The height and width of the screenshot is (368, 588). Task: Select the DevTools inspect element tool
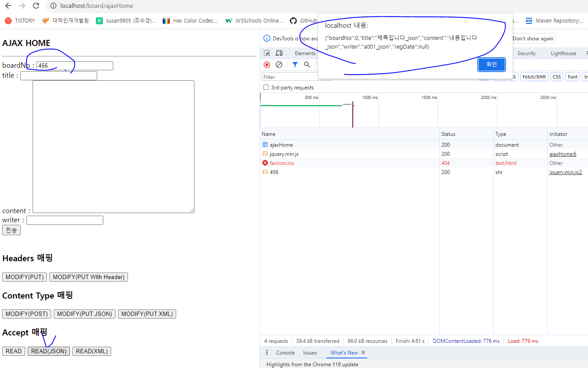click(x=267, y=53)
